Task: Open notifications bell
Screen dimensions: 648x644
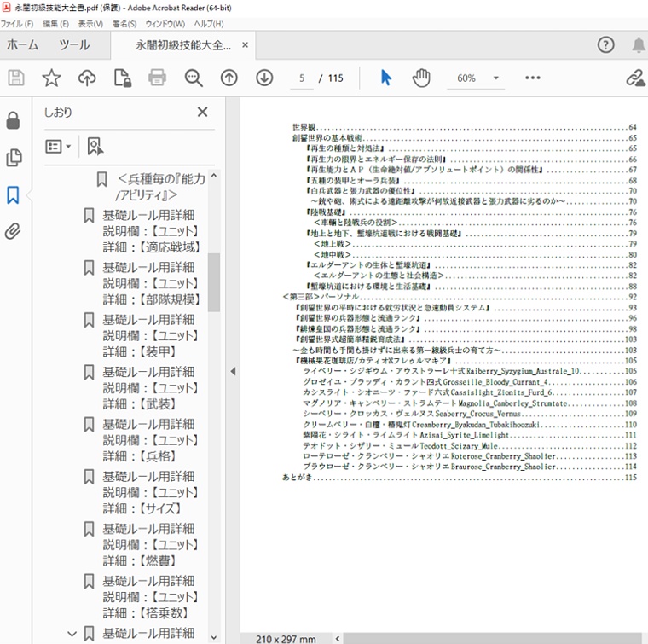Action: tap(639, 44)
